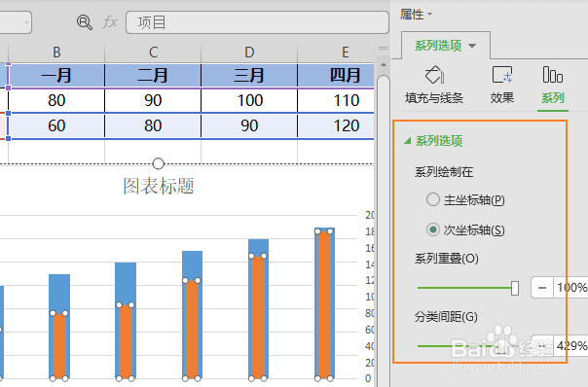
Task: Click the 系列重叠 slider handle
Action: coord(515,288)
